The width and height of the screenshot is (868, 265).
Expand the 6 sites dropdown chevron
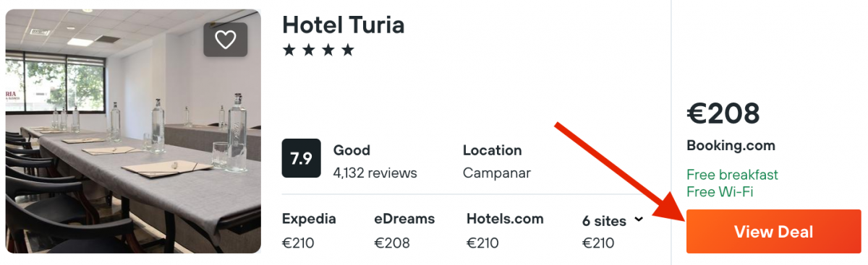tap(639, 220)
